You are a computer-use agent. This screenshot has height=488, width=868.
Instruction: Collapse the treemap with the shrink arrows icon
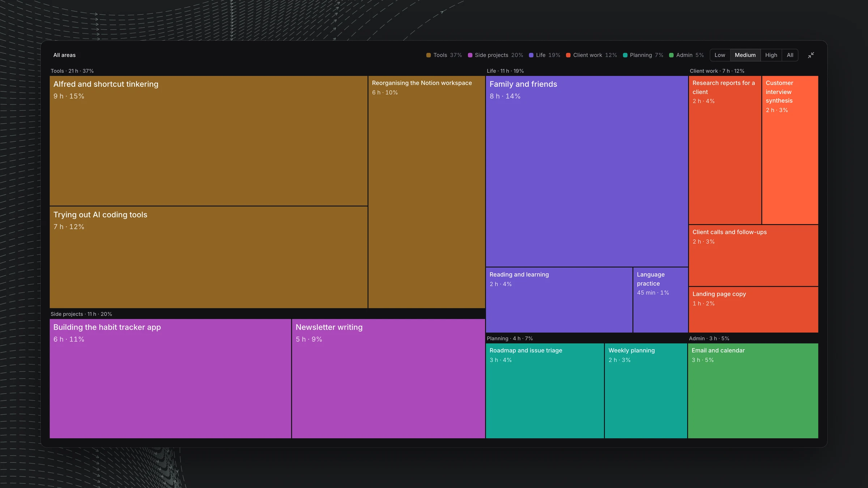pyautogui.click(x=811, y=55)
